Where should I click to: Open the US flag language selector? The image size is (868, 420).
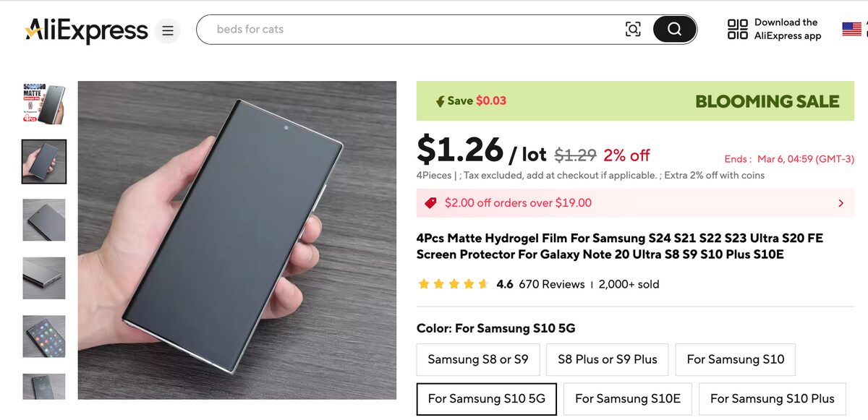(x=852, y=29)
